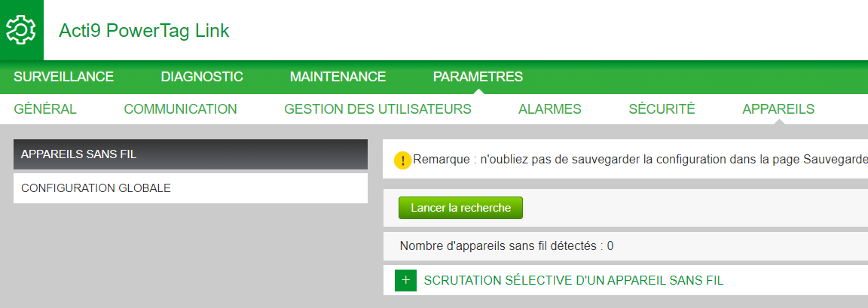
Task: Open the Surveillance main tab
Action: pyautogui.click(x=63, y=77)
